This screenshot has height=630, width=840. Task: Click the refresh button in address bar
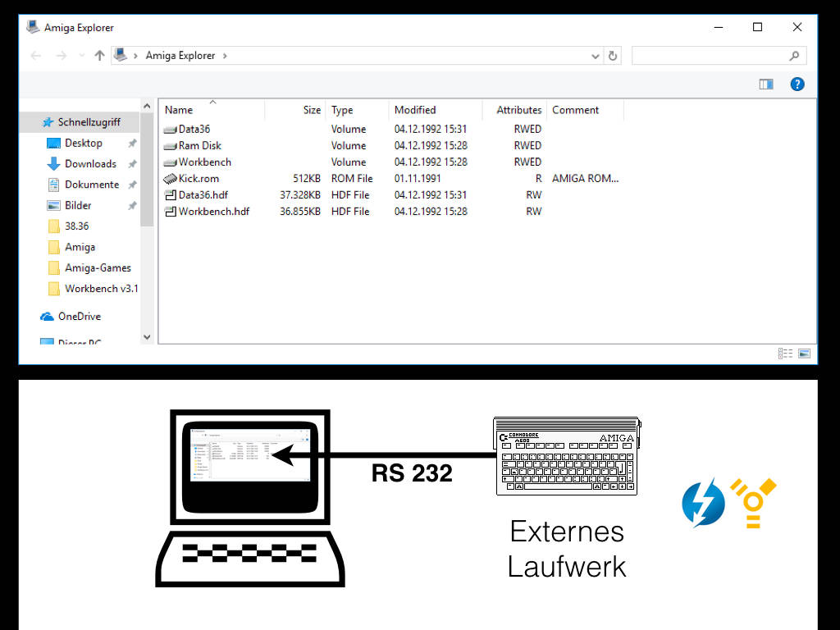tap(613, 56)
